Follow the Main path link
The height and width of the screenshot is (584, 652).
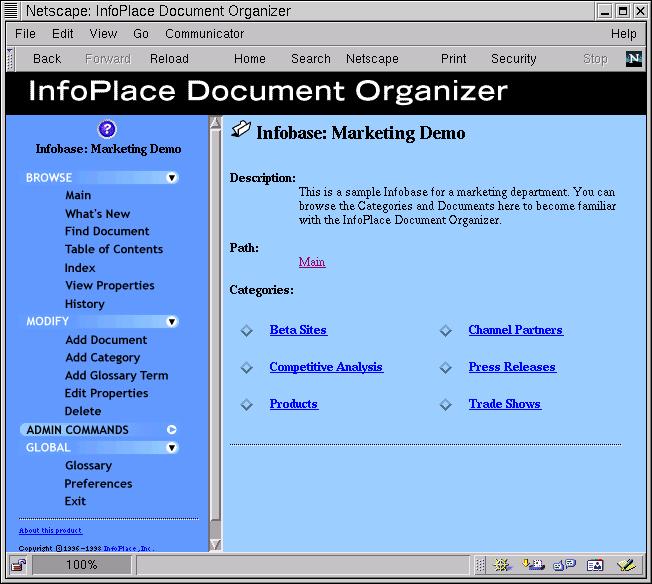pyautogui.click(x=312, y=262)
